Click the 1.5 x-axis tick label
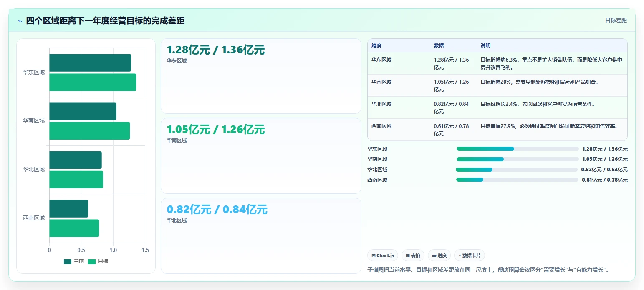The height and width of the screenshot is (290, 644). 145,250
